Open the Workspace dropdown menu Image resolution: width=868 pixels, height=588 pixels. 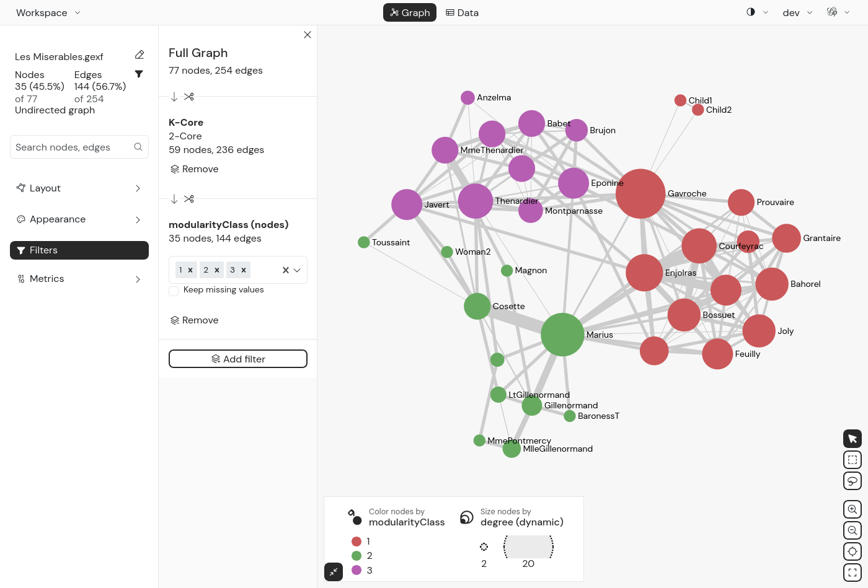coord(48,12)
